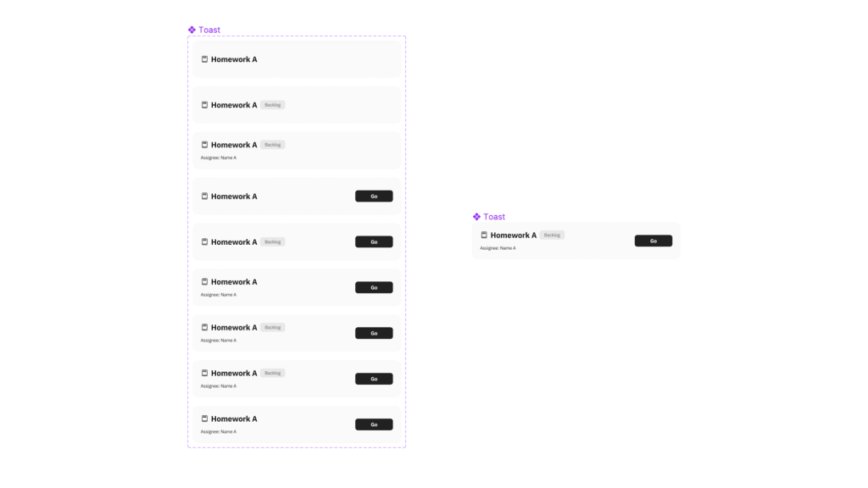Image resolution: width=868 pixels, height=488 pixels.
Task: Select the Homework A title in the topmost variant
Action: pos(234,59)
